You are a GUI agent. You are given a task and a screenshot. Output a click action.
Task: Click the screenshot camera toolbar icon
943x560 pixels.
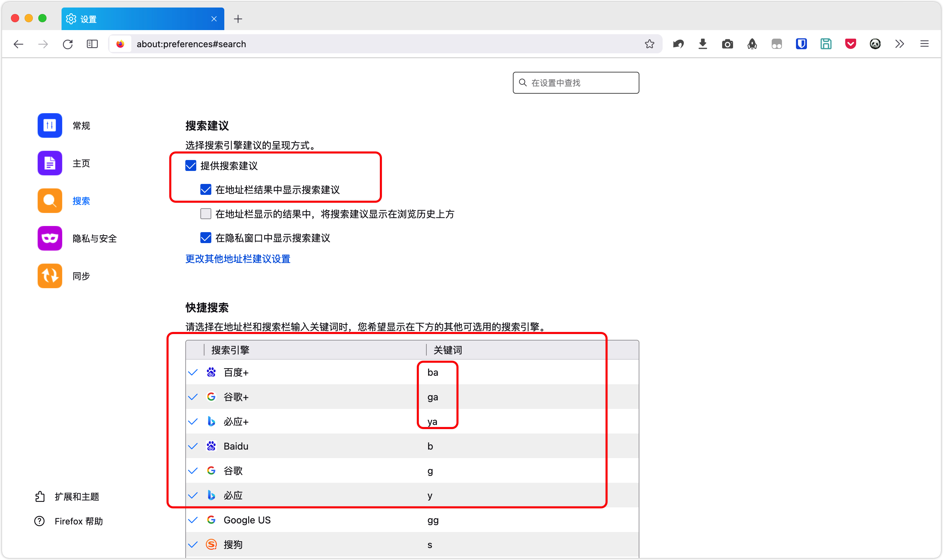click(727, 44)
